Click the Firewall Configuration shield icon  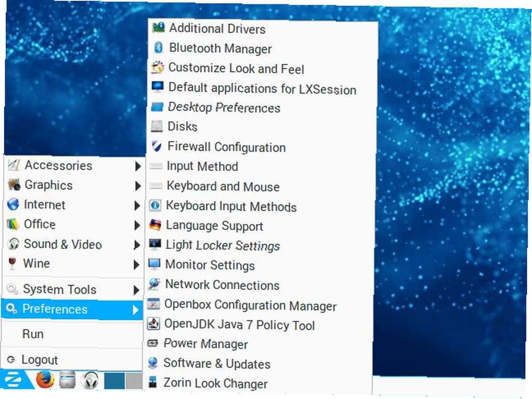coord(156,146)
